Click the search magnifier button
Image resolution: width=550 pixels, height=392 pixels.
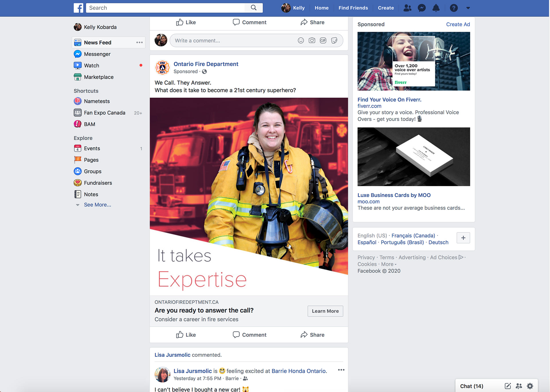(254, 8)
